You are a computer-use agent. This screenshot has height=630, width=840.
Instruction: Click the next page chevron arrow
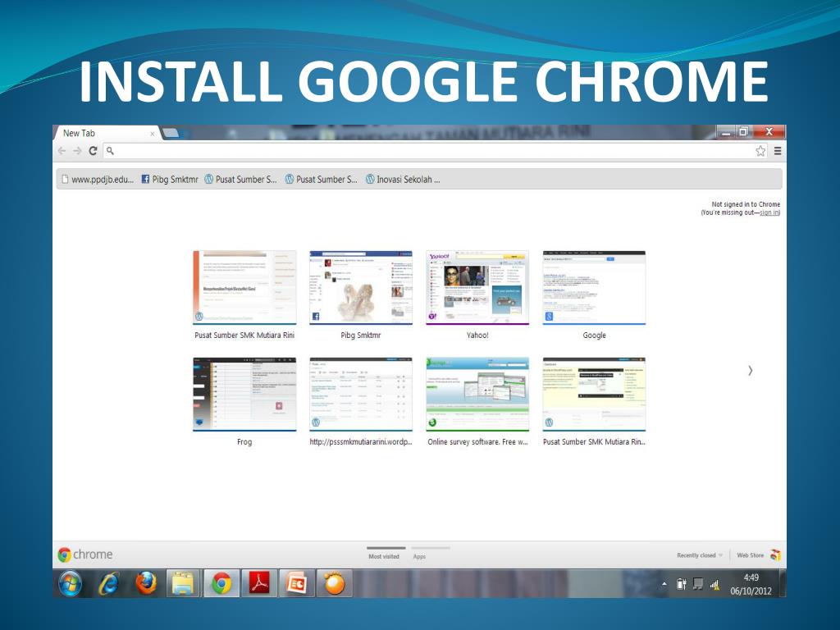[750, 370]
